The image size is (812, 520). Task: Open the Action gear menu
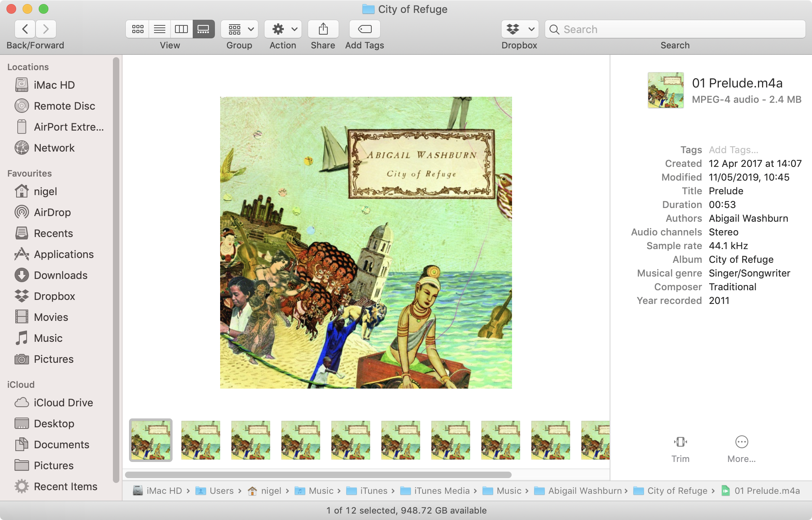pos(283,29)
